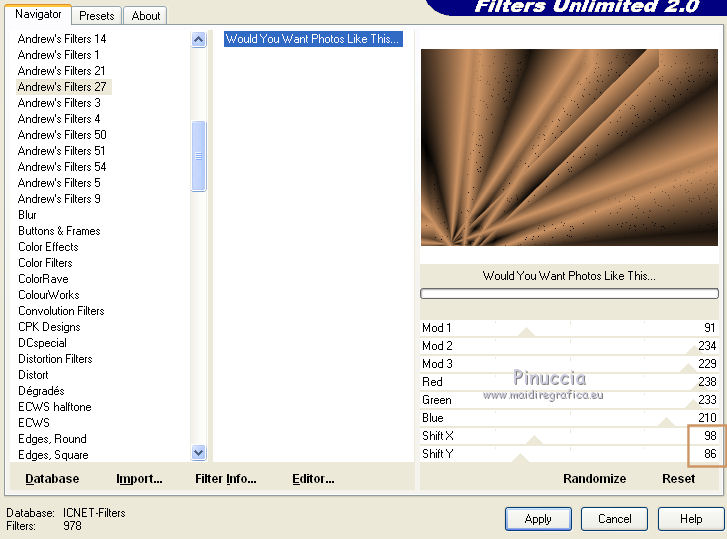Screen dimensions: 727x539
Task: Click Reset to restore defaults
Action: coord(678,479)
